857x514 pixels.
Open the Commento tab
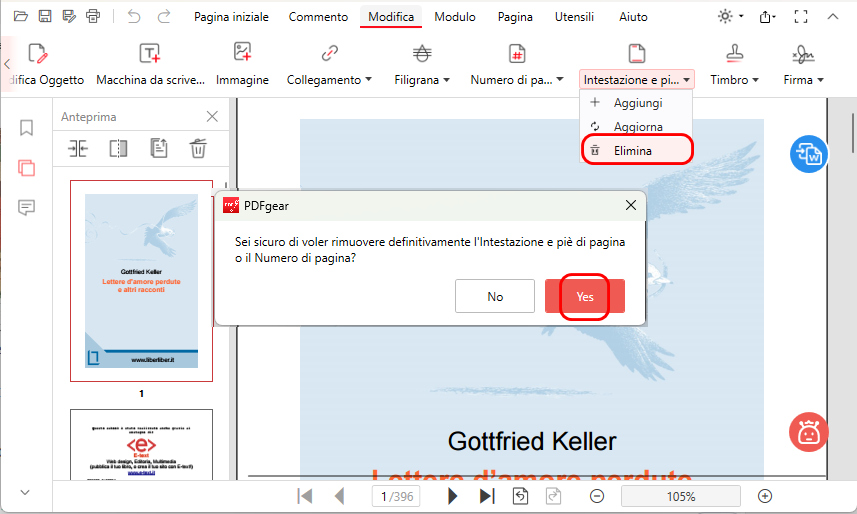pos(318,17)
